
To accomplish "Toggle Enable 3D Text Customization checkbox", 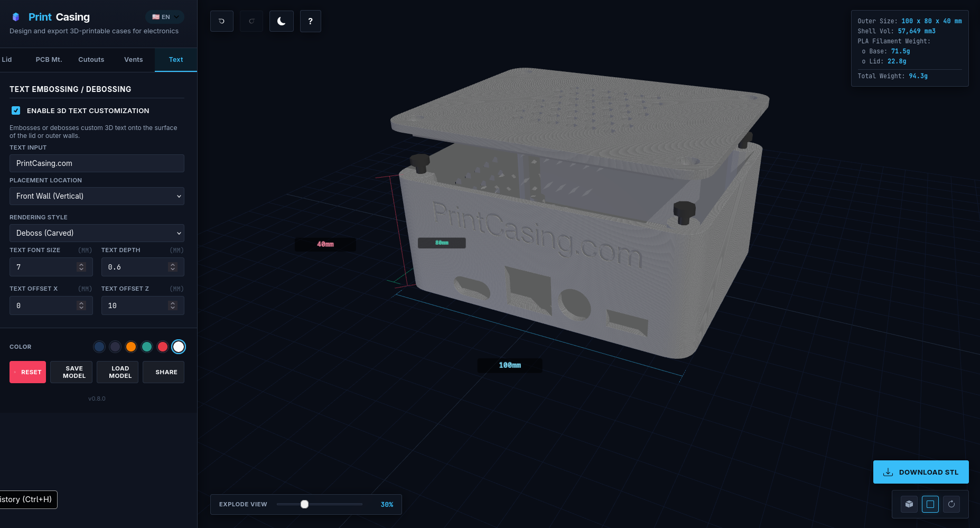I will tap(16, 110).
